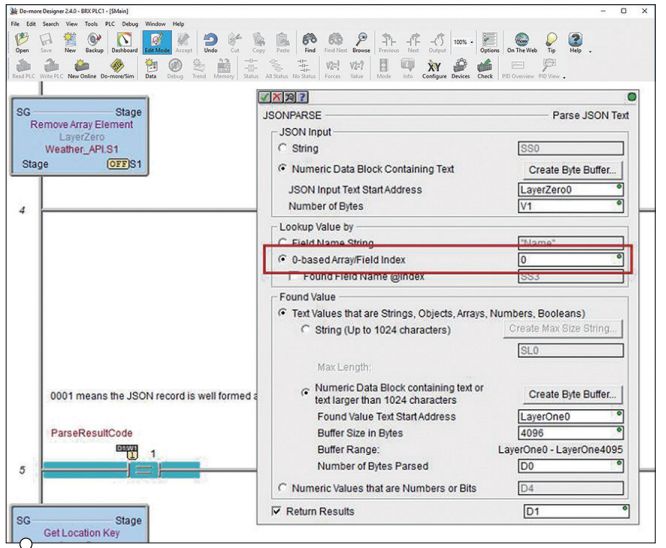Open instruction help via the blue question icon

tap(302, 97)
